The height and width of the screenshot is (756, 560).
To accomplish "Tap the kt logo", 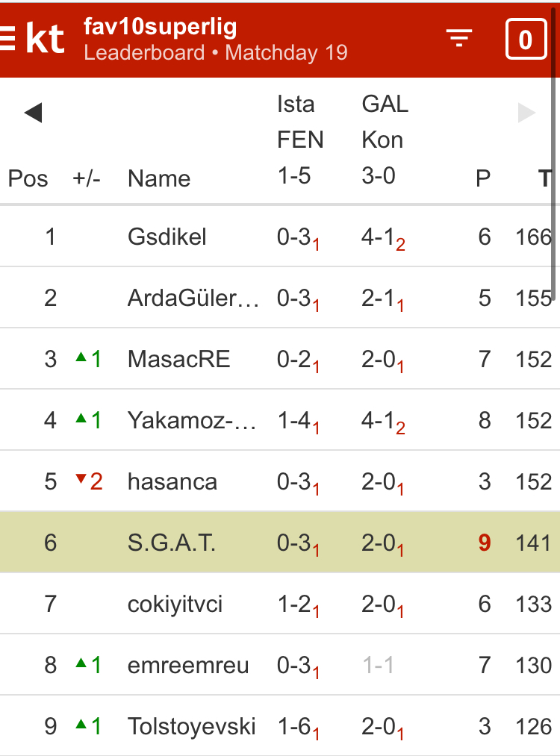I will [x=45, y=38].
